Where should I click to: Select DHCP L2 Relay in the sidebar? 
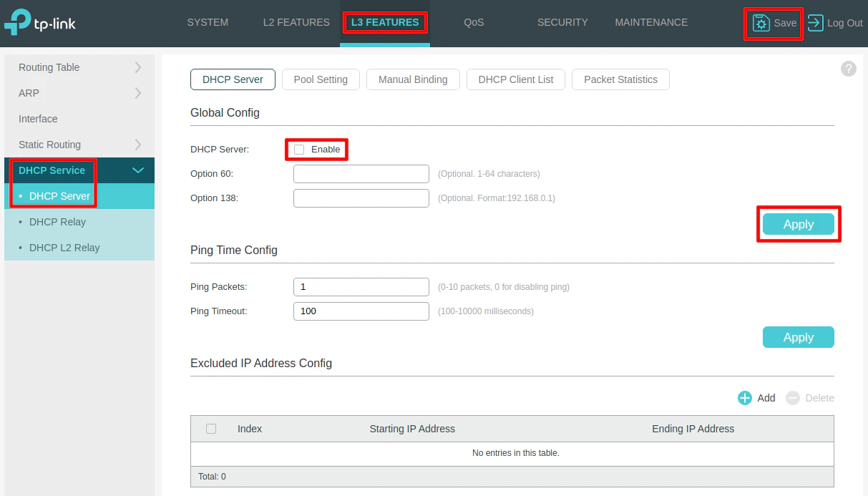click(64, 248)
